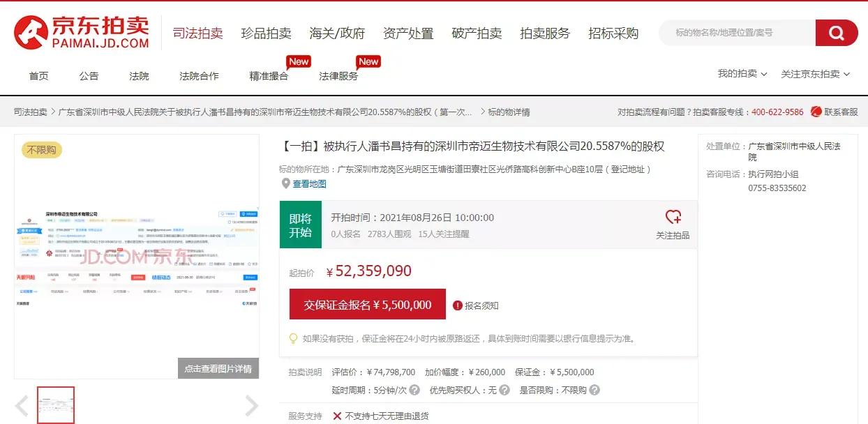Select the auction image thumbnail at bottom left
The height and width of the screenshot is (424, 868).
pyautogui.click(x=56, y=404)
